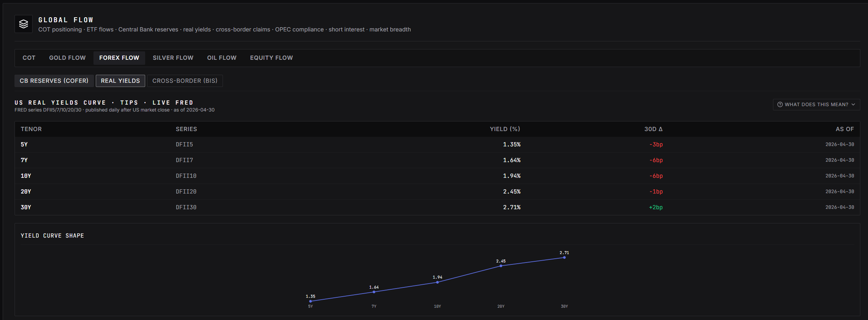Click the 2.71% yield value
Viewport: 868px width, 320px height.
click(512, 207)
